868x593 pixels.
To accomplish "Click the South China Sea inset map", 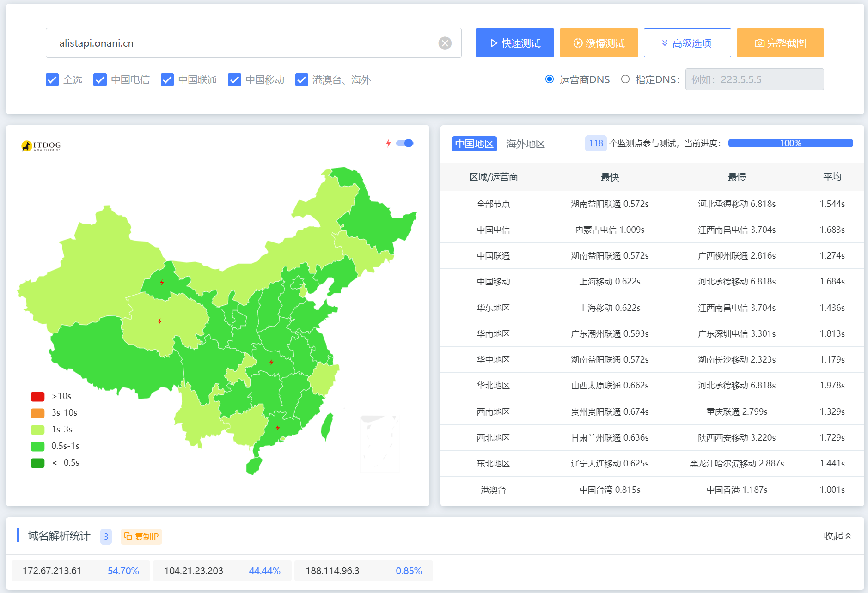I will [379, 444].
